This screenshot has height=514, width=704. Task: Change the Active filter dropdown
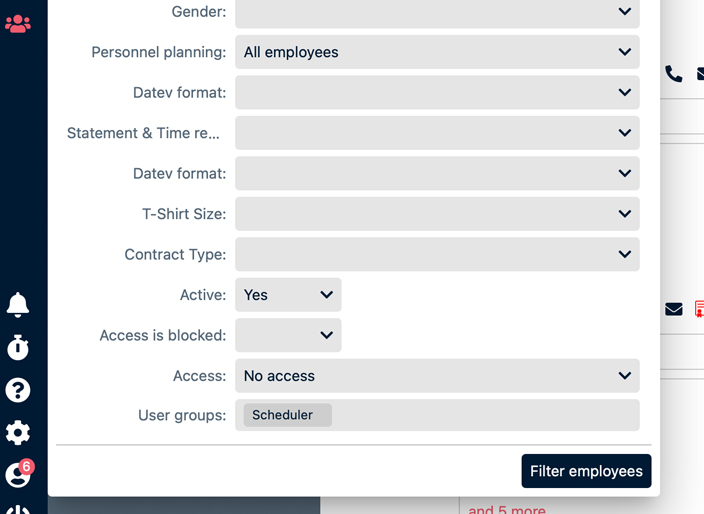tap(288, 295)
